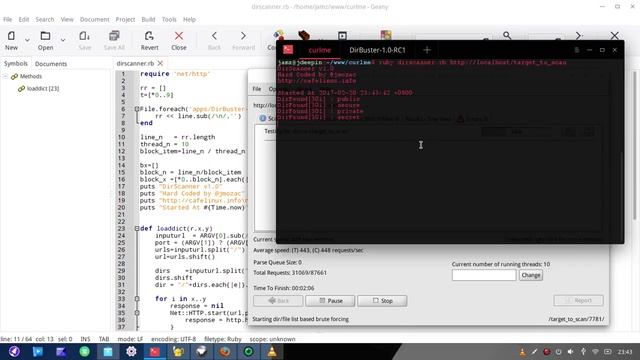Select the dirscanner.rb document tab
Viewport: 640px width, 360px height.
135,63
